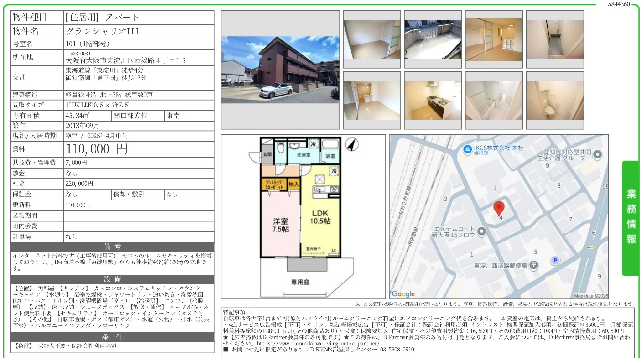This screenshot has height=358, width=644.
Task: Click the IKCS株式会社 本社 map marker icon
Action: [x=467, y=149]
